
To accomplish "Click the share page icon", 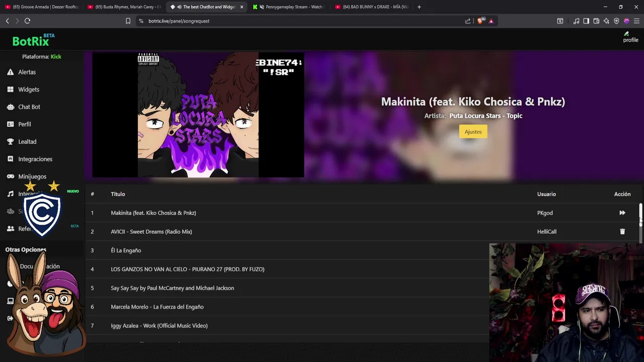I will tap(468, 21).
